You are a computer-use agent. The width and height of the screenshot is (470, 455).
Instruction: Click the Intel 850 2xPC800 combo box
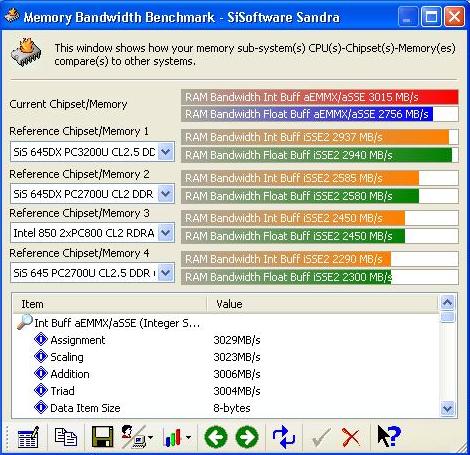pyautogui.click(x=92, y=233)
